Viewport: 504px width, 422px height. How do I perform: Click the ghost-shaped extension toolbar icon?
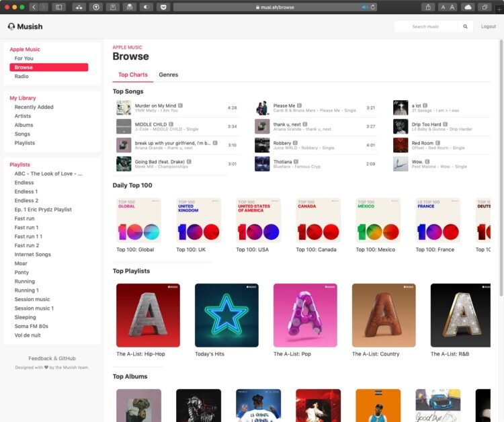point(130,7)
